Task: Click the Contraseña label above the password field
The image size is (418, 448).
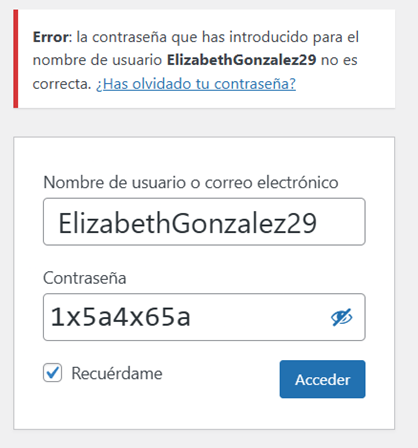Action: point(85,278)
